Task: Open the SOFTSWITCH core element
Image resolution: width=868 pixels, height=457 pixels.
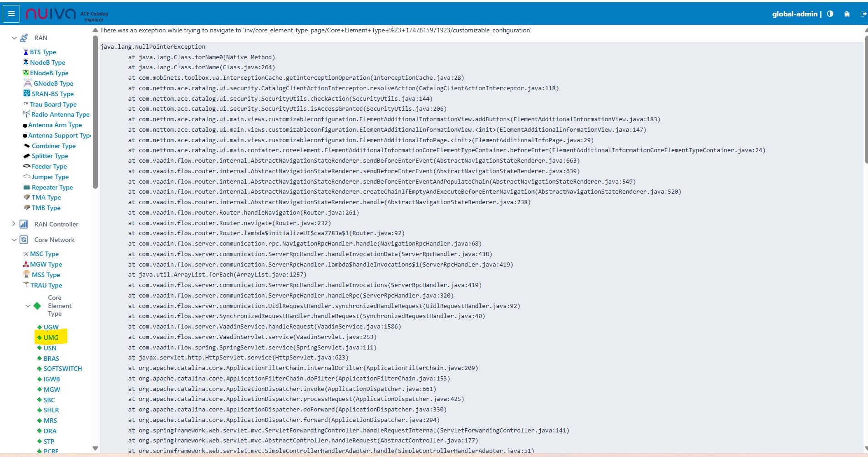Action: click(x=62, y=369)
